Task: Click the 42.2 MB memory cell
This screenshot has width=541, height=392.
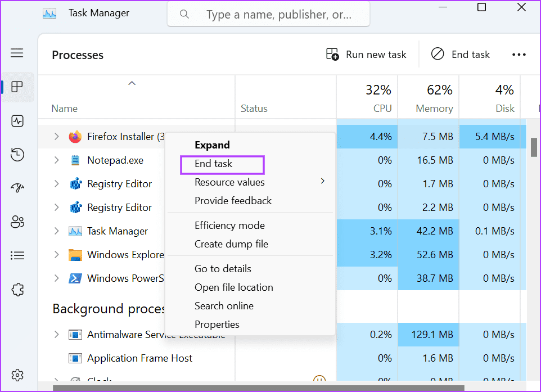Action: tap(429, 231)
